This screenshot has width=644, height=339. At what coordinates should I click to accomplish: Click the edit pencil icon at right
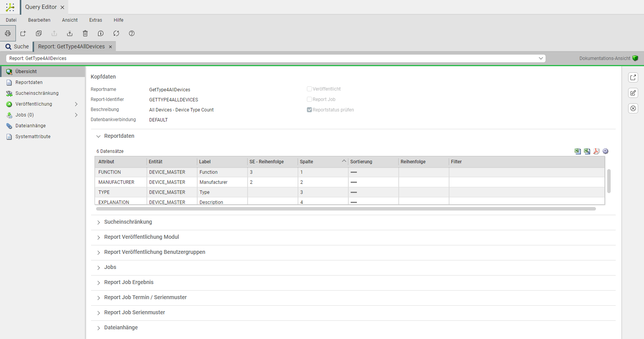tap(633, 93)
